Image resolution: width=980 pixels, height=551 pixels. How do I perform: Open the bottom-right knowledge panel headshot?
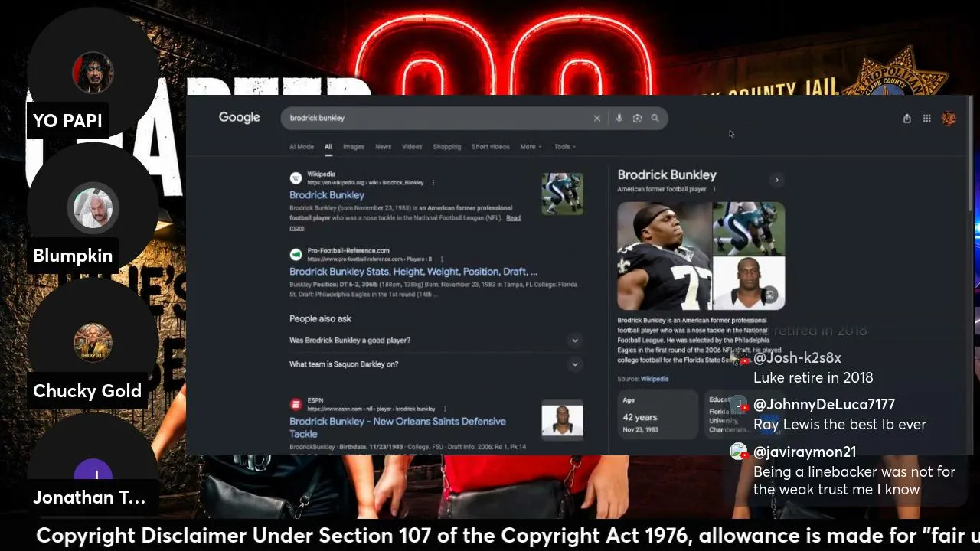tap(749, 283)
